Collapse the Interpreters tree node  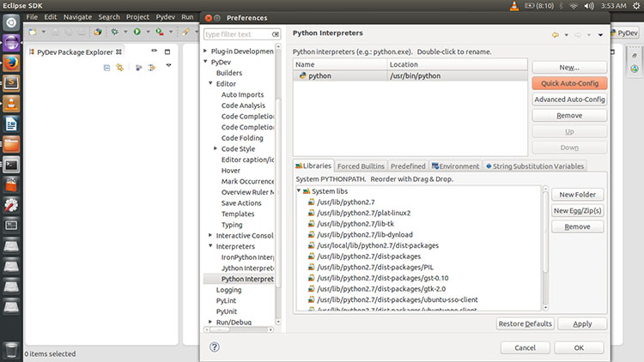[210, 246]
